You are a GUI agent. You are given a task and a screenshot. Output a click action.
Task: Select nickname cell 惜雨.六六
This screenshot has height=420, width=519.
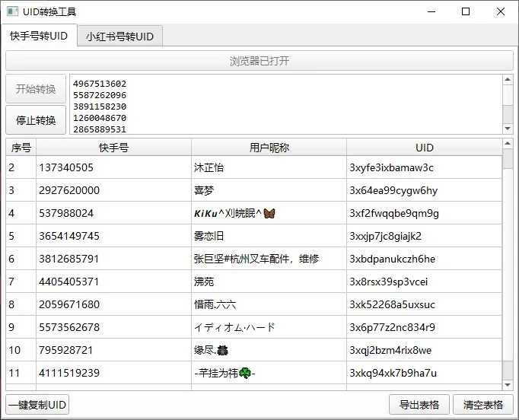(269, 304)
